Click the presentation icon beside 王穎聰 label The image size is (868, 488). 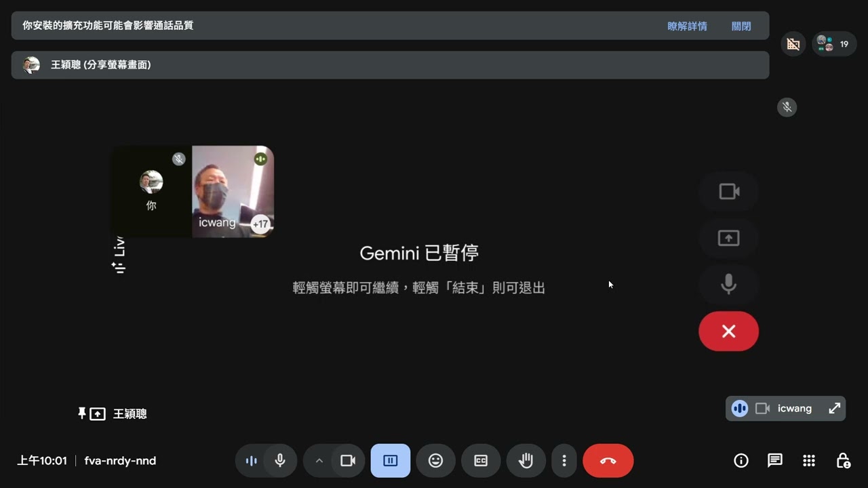(98, 413)
